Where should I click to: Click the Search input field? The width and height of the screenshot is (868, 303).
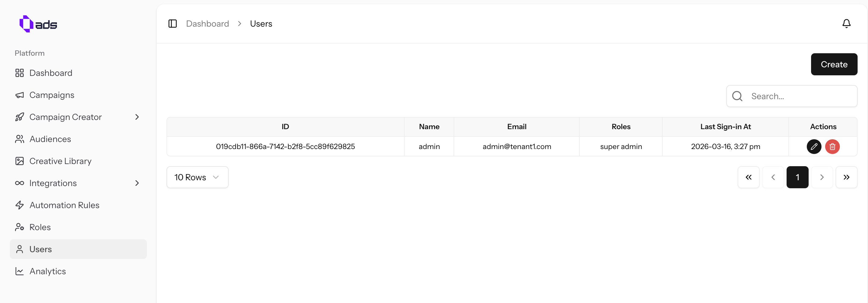[x=792, y=96]
